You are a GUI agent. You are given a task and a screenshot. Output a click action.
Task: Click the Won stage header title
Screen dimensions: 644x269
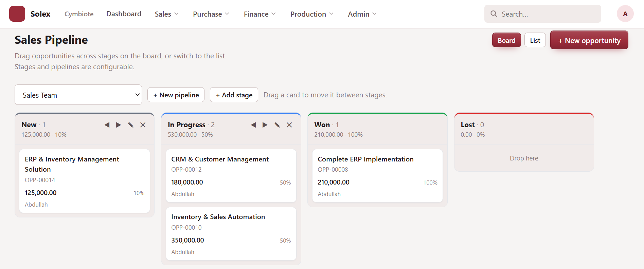pos(322,124)
